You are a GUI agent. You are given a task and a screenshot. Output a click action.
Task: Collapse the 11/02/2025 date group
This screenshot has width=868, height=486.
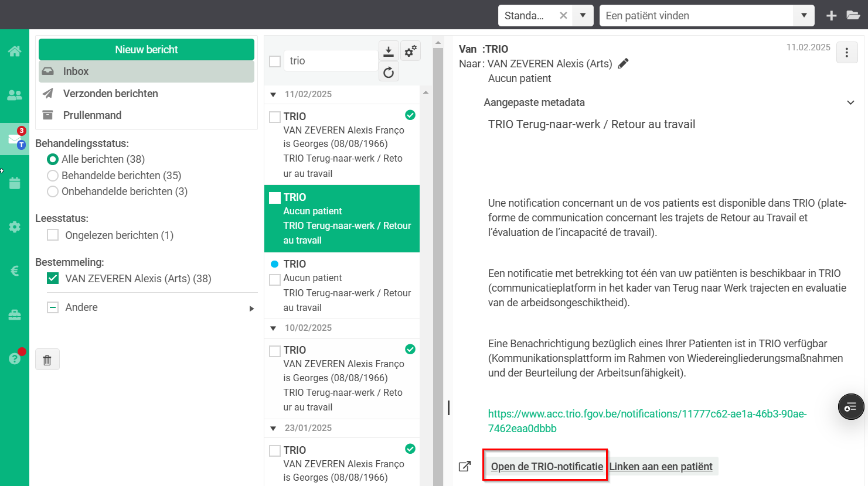point(273,95)
